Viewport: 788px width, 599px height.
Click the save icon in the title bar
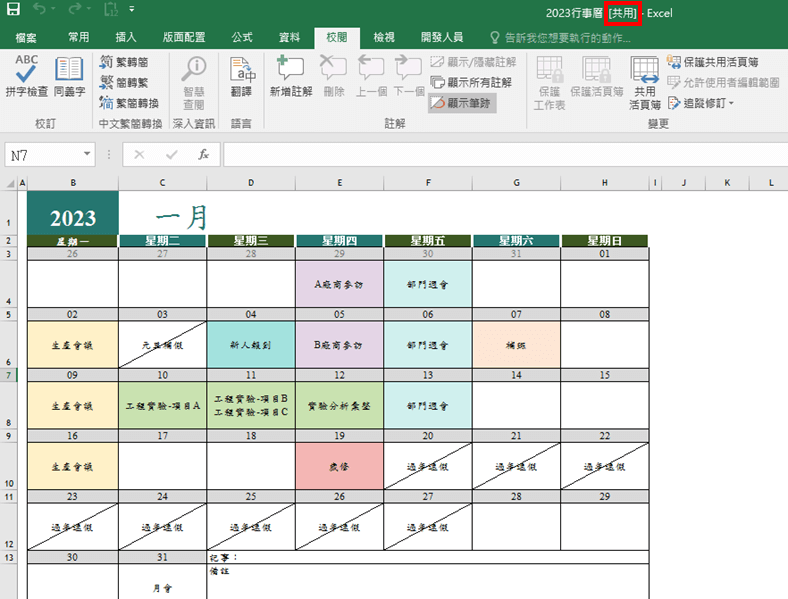point(13,12)
